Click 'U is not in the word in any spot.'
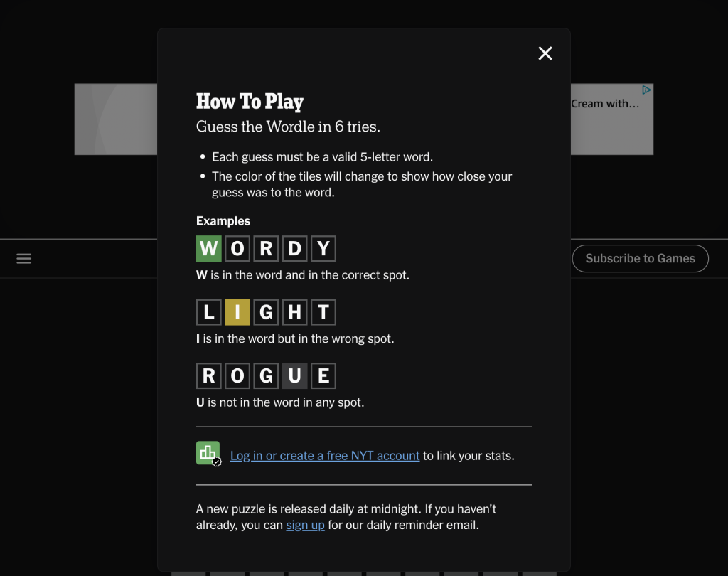728x576 pixels. tap(280, 402)
